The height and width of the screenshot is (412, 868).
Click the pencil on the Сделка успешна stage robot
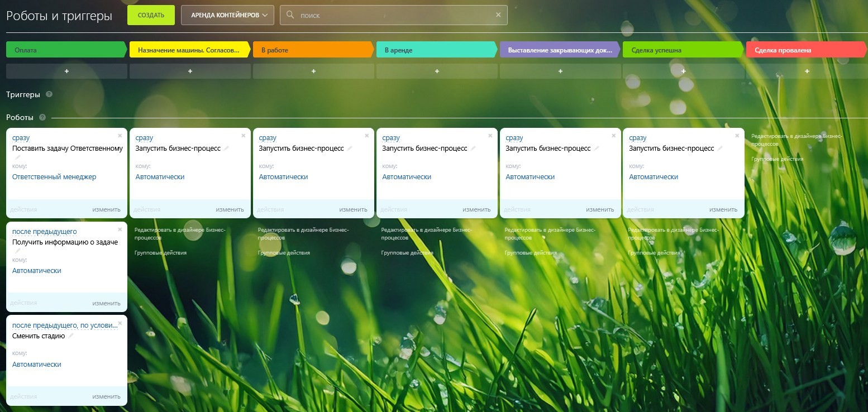(720, 148)
